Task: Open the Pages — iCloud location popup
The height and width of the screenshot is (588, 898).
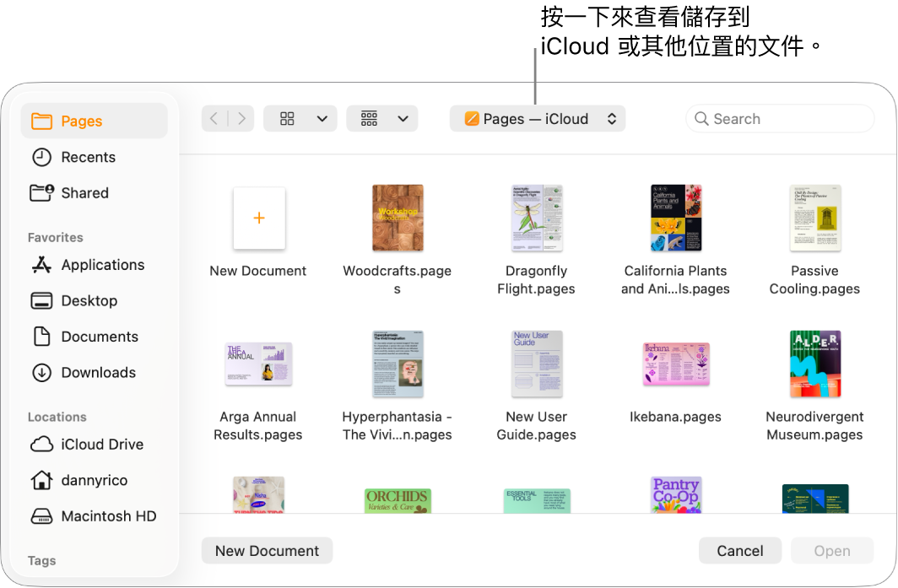Action: click(x=537, y=118)
